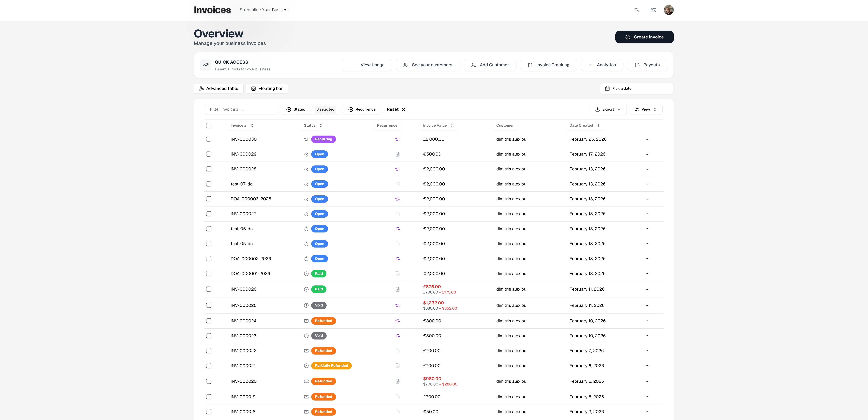Screen dimensions: 868x420
Task: Open the View columns dropdown
Action: (645, 109)
